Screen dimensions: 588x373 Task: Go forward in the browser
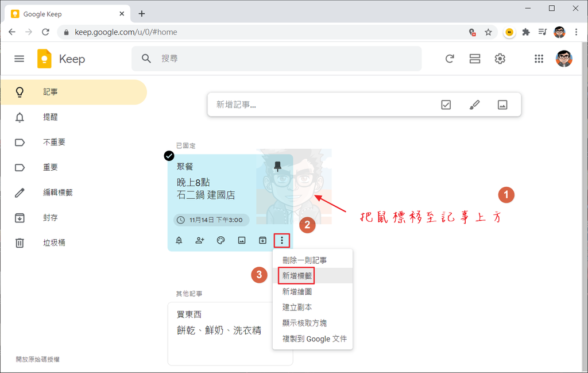[29, 32]
